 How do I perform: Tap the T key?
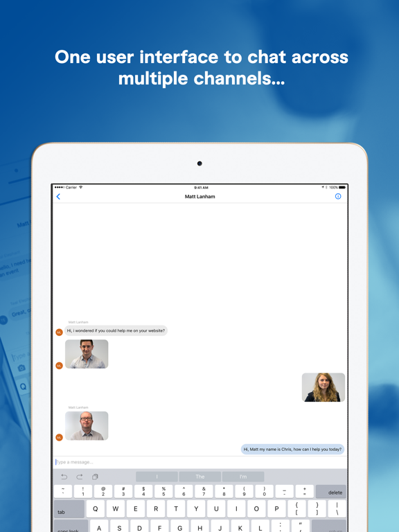tap(176, 509)
